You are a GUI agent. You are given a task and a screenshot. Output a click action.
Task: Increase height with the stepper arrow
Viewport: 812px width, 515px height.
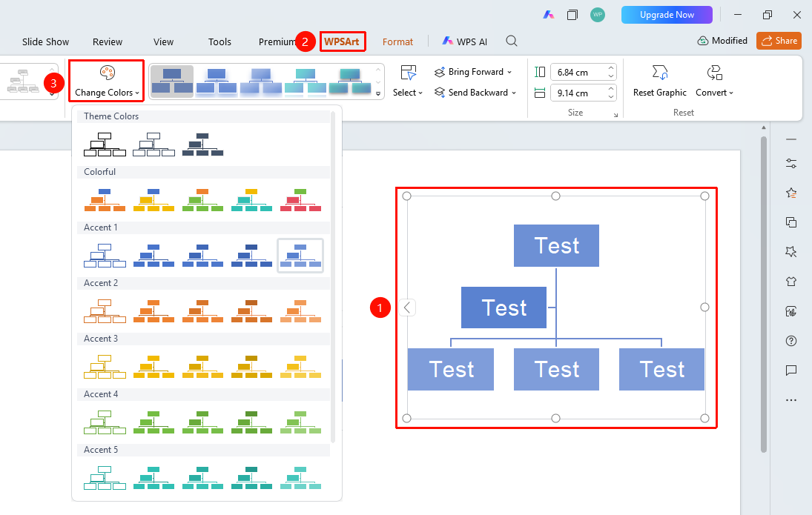pos(611,68)
